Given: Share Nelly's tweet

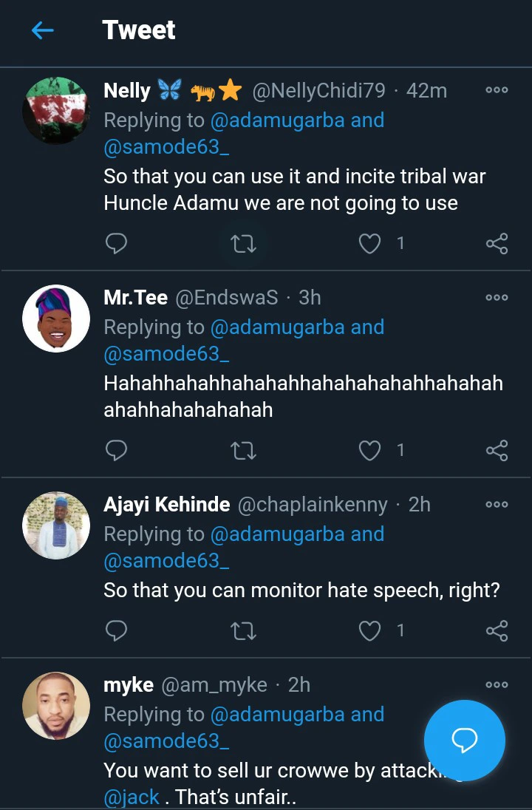Looking at the screenshot, I should (497, 243).
